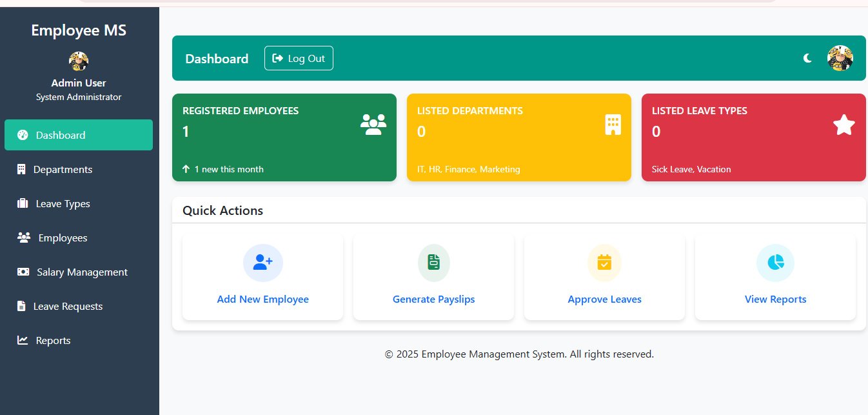This screenshot has height=415, width=868.
Task: Open Departments in the sidebar
Action: (63, 170)
